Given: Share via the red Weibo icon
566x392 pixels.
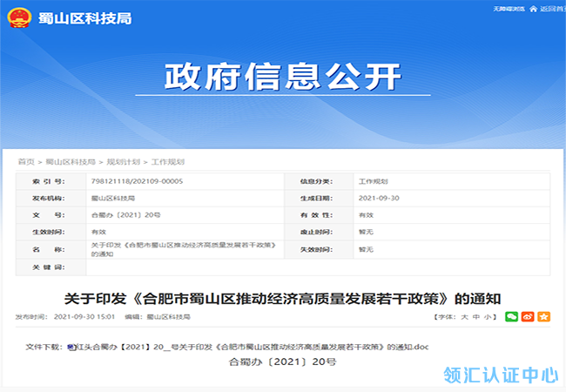Looking at the screenshot, I should click(528, 316).
